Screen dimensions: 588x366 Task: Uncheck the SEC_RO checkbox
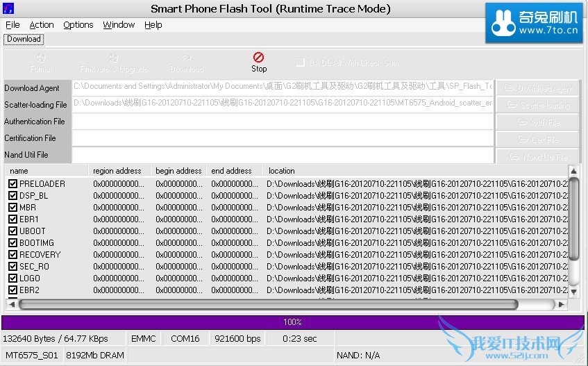(12, 267)
